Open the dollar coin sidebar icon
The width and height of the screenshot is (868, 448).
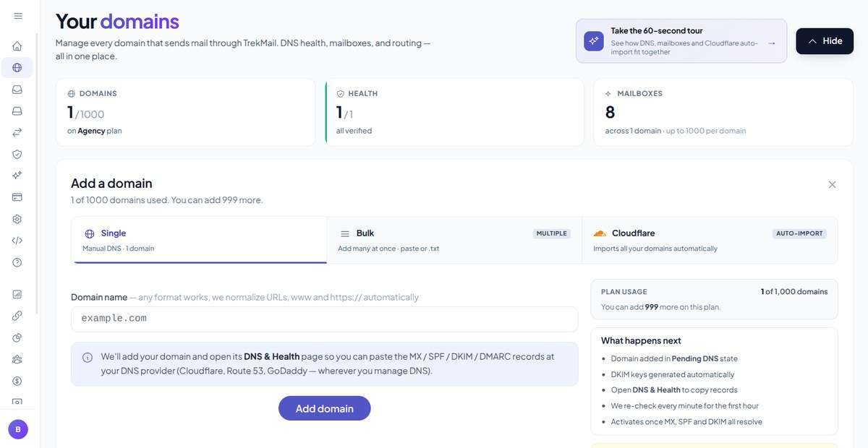17,381
